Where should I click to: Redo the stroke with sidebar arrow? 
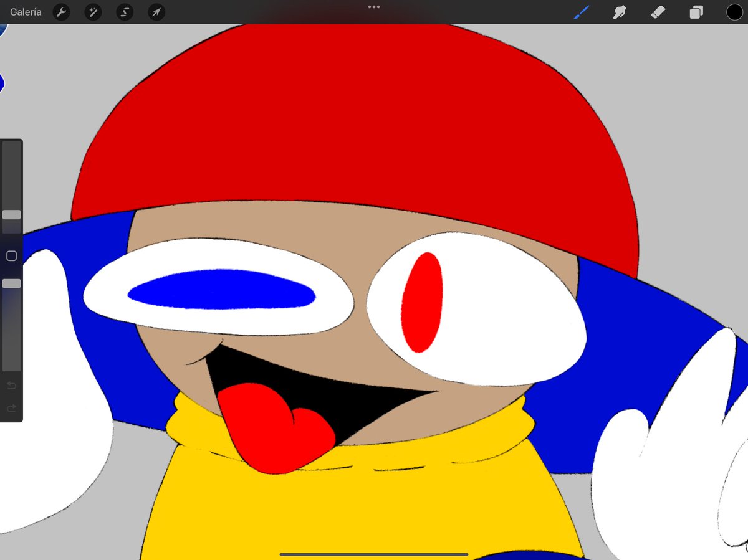click(x=11, y=409)
